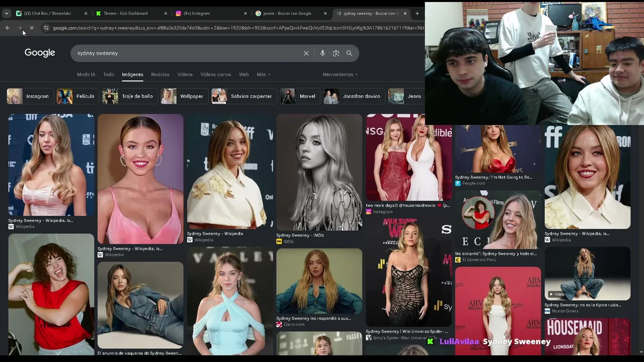Filter images by the Instagram chip
644x362 pixels.
click(30, 96)
